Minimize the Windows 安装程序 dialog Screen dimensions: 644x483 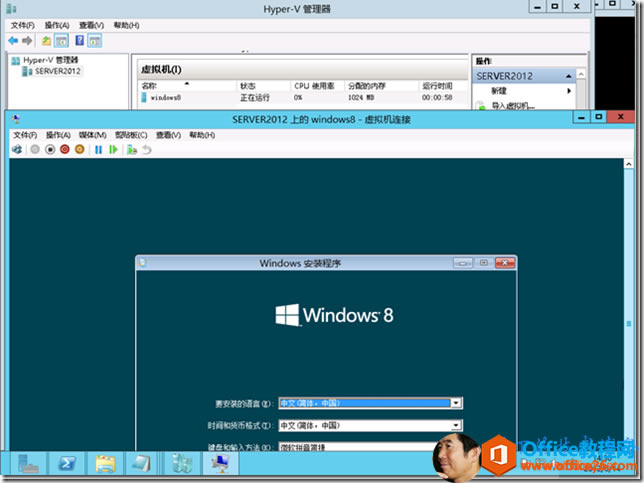(463, 263)
